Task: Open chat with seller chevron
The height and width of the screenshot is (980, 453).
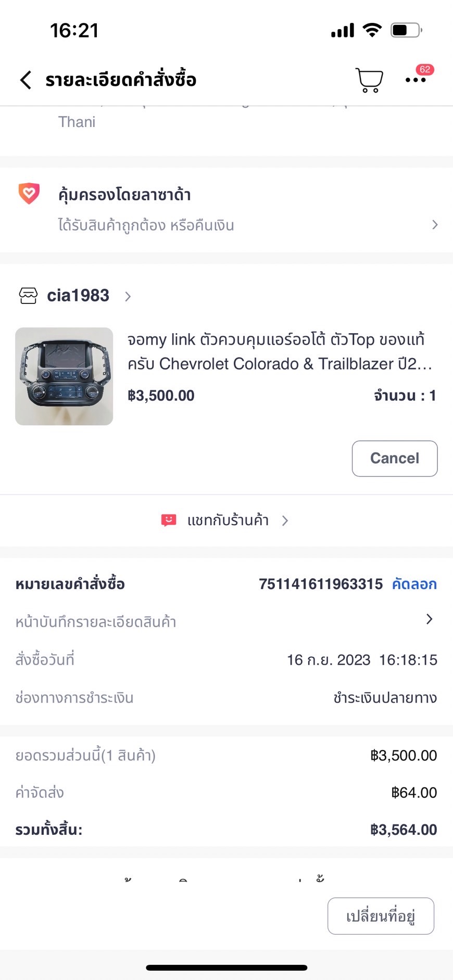Action: 285,520
